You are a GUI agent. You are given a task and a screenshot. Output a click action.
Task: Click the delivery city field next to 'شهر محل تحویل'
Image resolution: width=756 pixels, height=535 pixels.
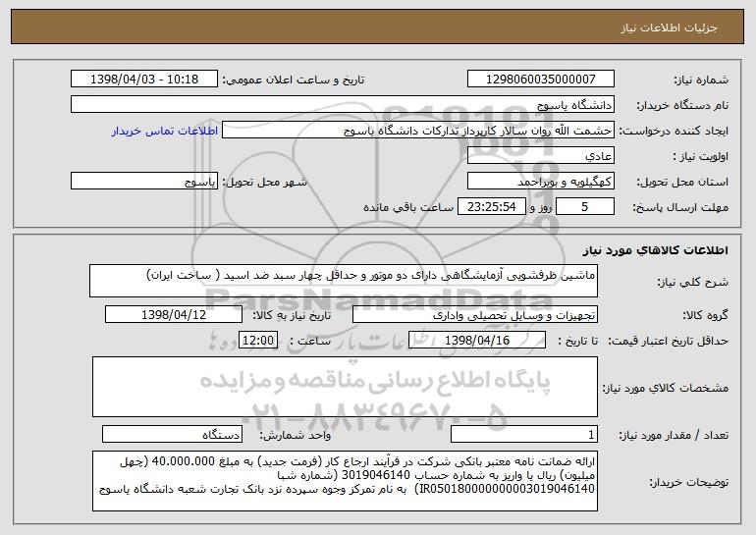click(x=144, y=182)
